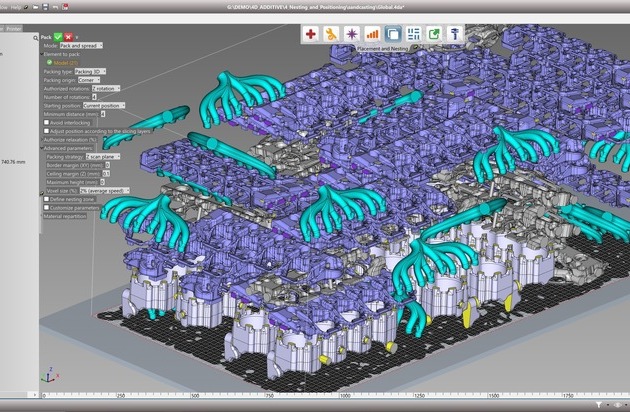Viewport: 630px width, 412px height.
Task: Click the purple starburst toolbar icon
Action: 351,34
